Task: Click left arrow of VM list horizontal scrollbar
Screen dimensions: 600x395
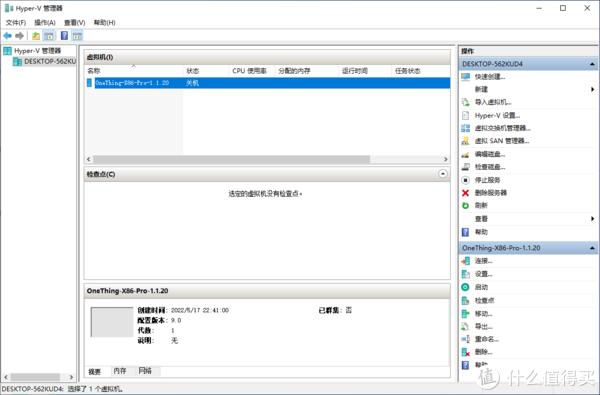Action: click(x=89, y=159)
